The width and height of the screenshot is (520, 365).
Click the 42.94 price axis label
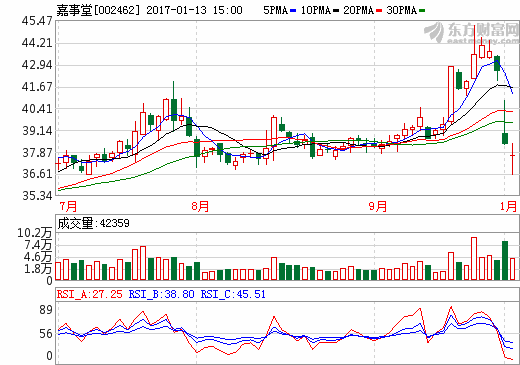point(37,65)
